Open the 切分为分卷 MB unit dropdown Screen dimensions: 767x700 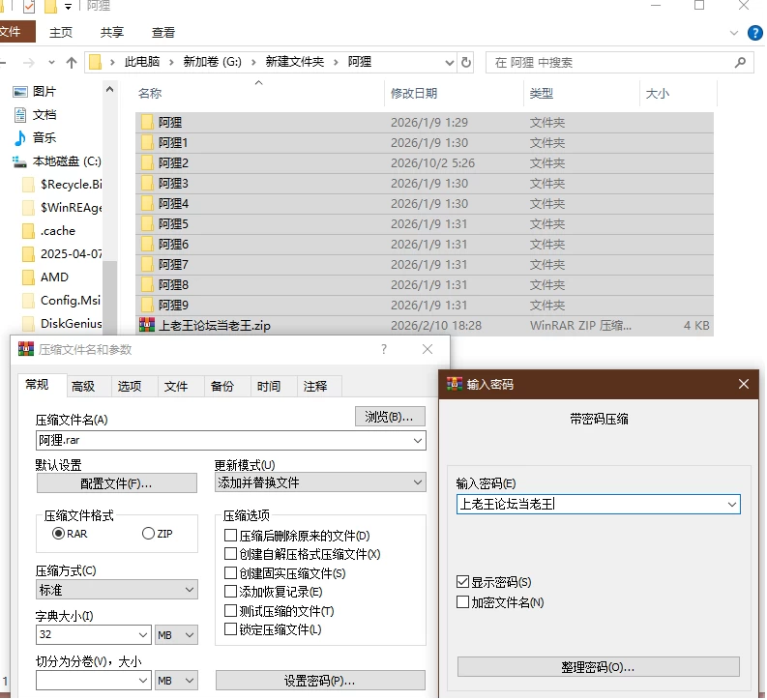[x=176, y=681]
